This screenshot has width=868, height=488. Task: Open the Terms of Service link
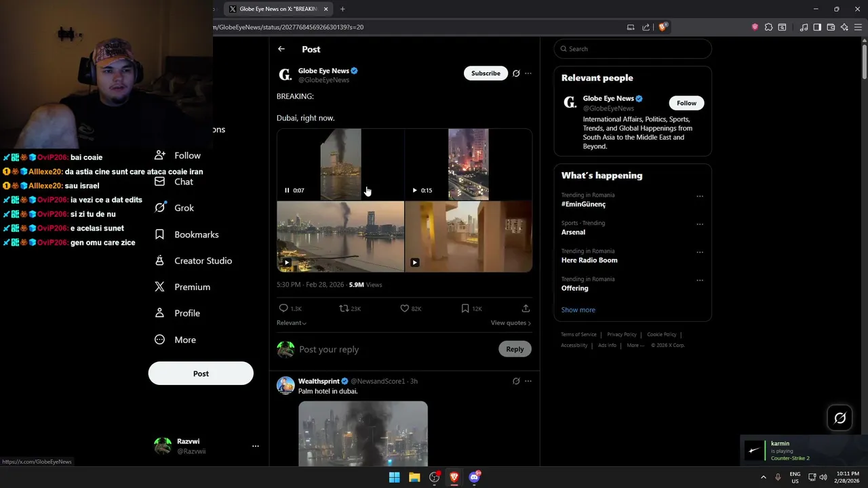pos(578,334)
